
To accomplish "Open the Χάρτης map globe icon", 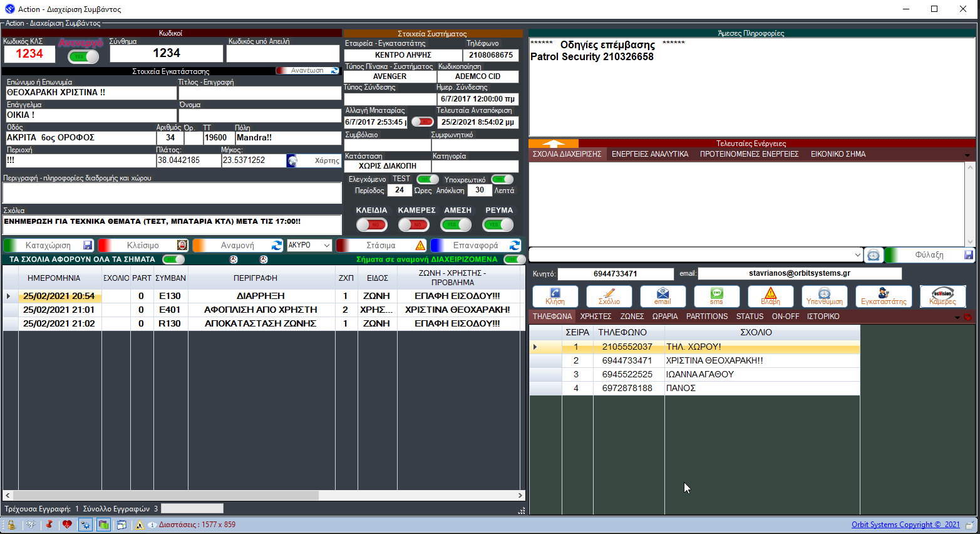I will [x=292, y=161].
